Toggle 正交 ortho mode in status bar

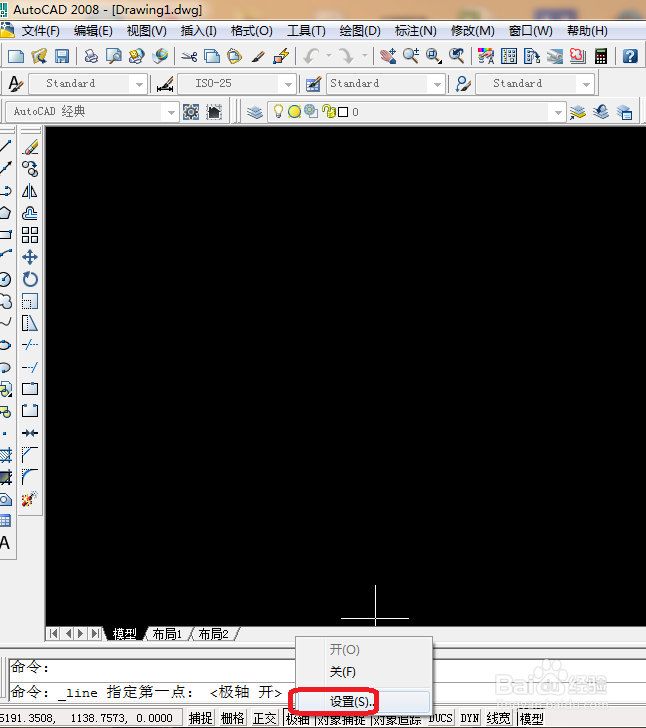pyautogui.click(x=264, y=718)
